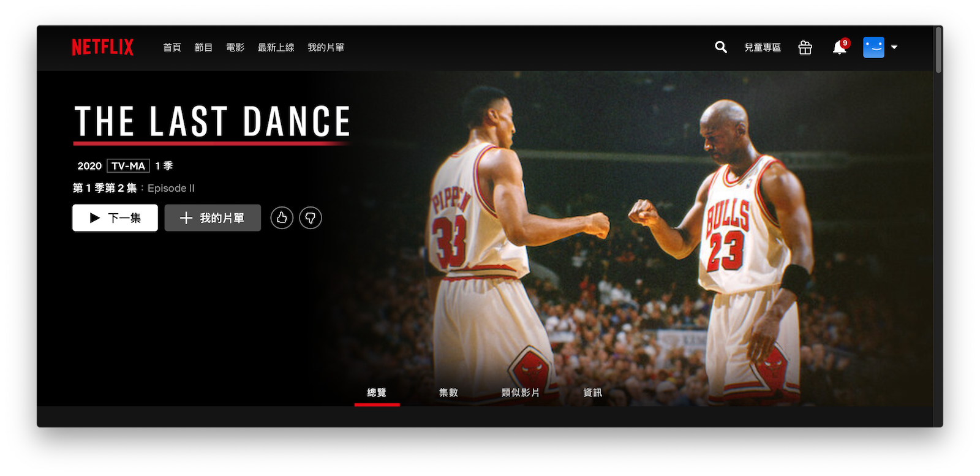Open the 兒童專區 link
Viewport: 980px width, 476px height.
[763, 47]
